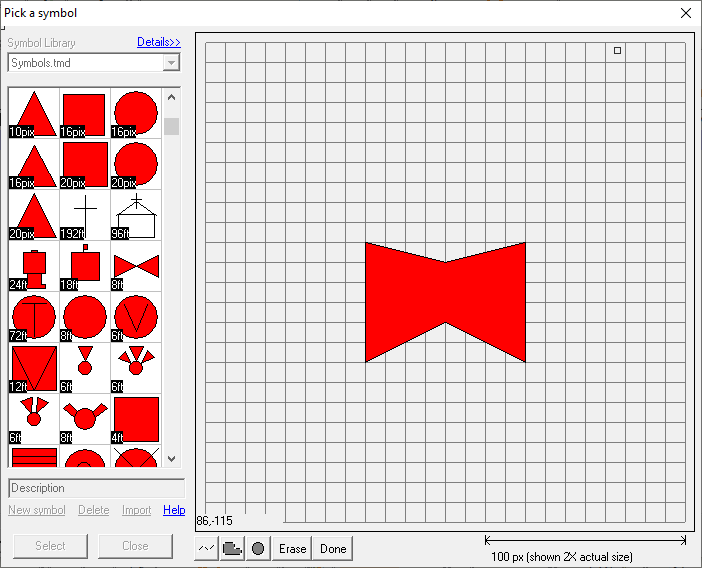Select the 10pix red triangle symbol

click(x=34, y=113)
